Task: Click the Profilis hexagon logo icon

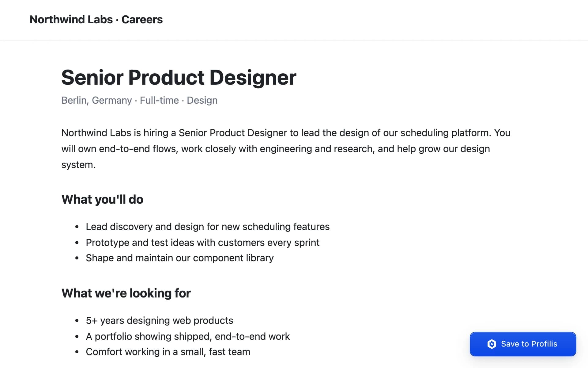Action: [x=492, y=344]
